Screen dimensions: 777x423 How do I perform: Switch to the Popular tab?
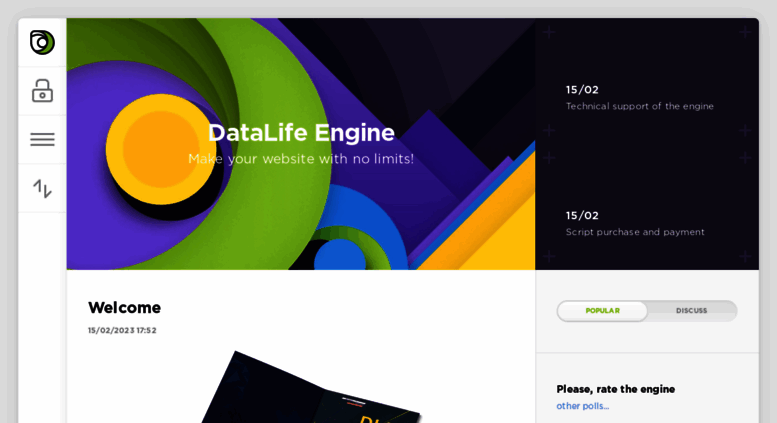(602, 311)
